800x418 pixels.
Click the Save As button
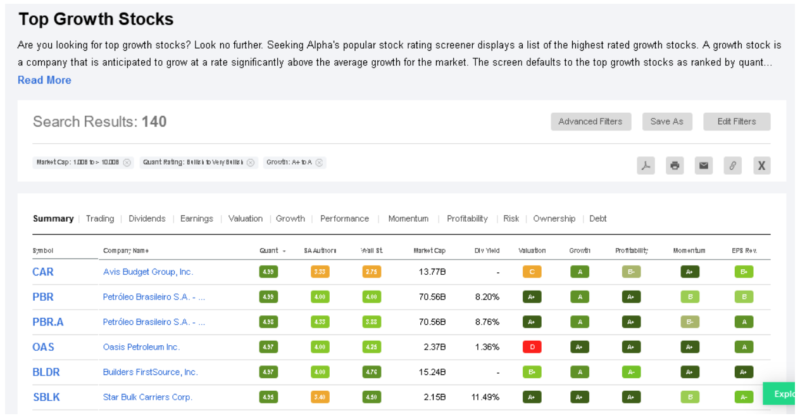point(667,121)
